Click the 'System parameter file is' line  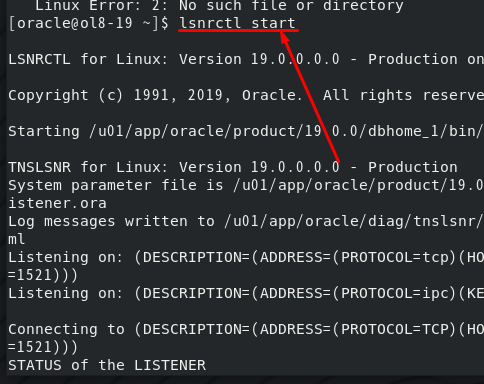246,185
